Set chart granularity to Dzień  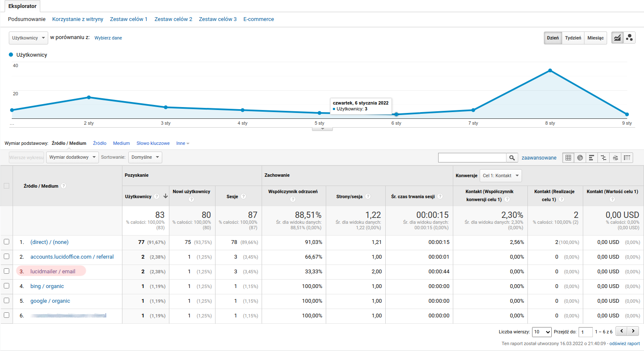[x=553, y=38]
